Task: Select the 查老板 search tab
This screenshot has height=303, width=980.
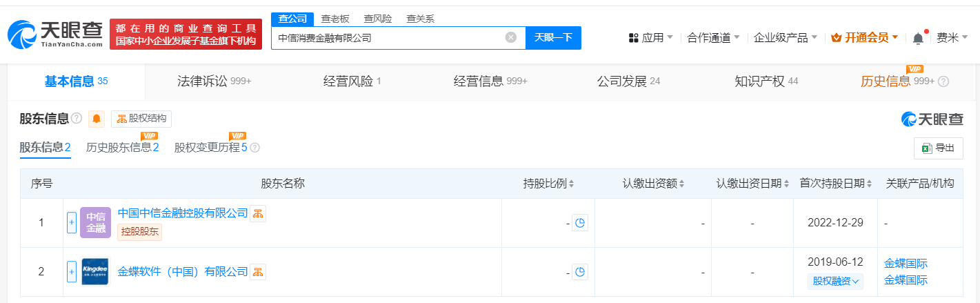Action: click(x=335, y=19)
